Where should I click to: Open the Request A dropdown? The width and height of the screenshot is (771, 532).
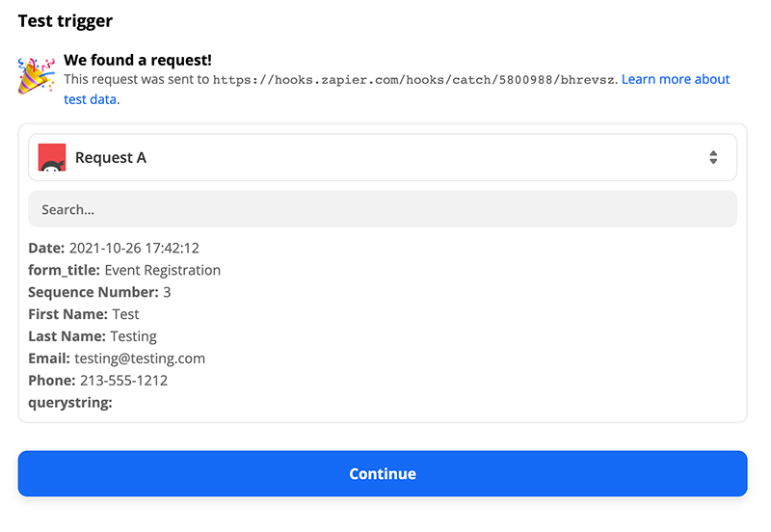(382, 157)
